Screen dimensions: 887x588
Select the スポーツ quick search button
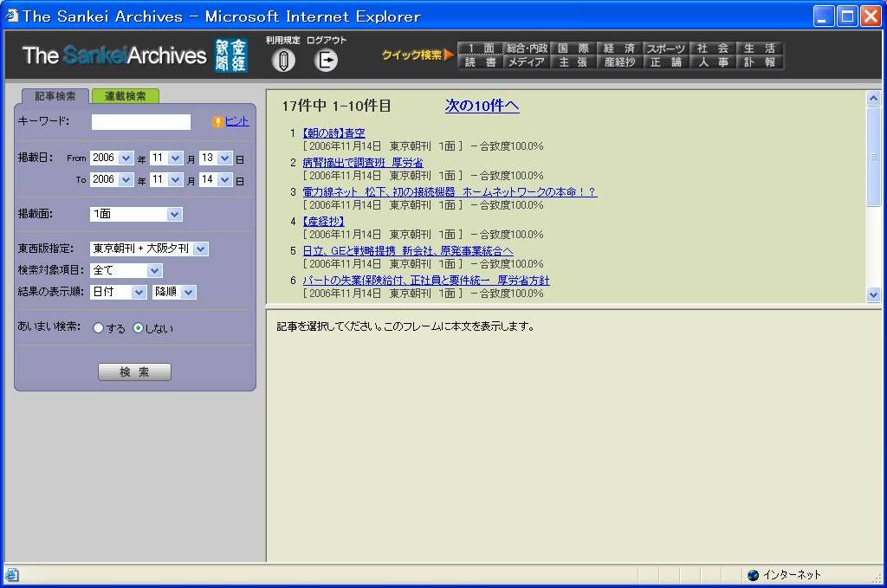[x=665, y=48]
